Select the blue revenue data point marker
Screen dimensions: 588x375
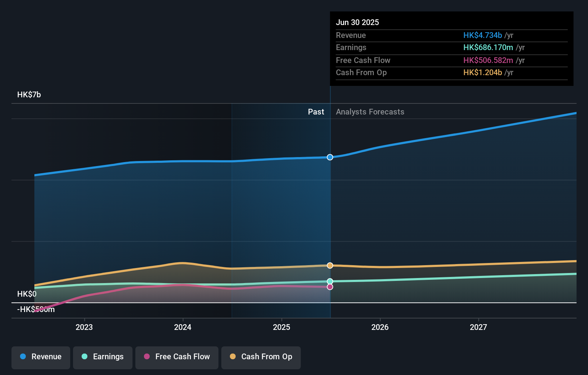pyautogui.click(x=330, y=157)
